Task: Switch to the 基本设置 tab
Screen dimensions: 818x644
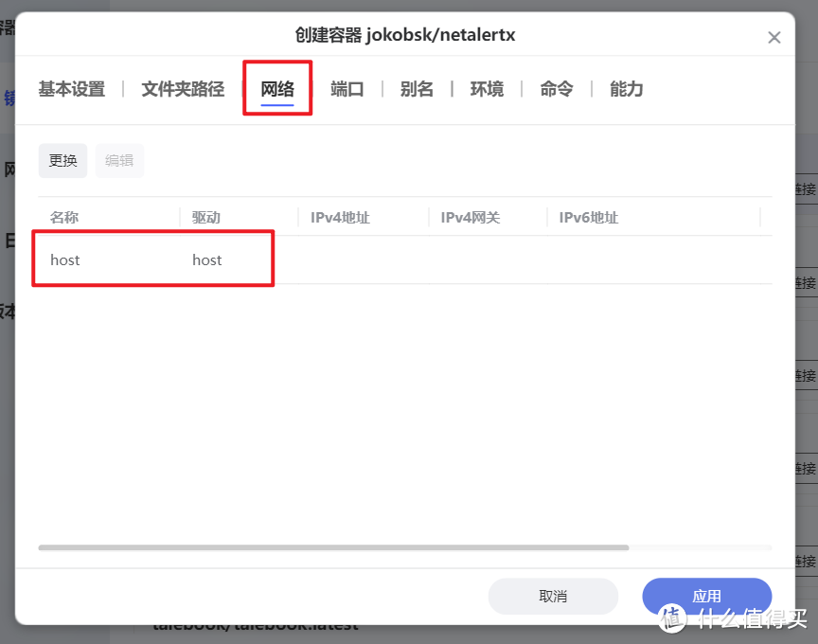Action: (x=71, y=88)
